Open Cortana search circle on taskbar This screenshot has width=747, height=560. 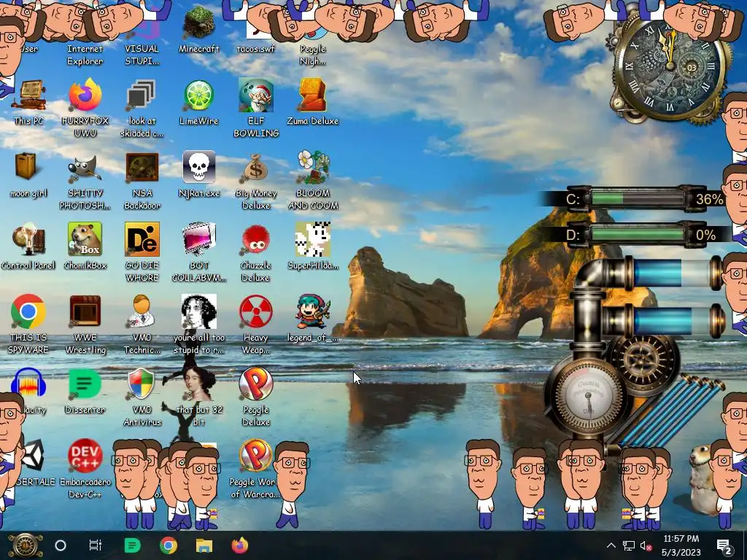pyautogui.click(x=61, y=545)
